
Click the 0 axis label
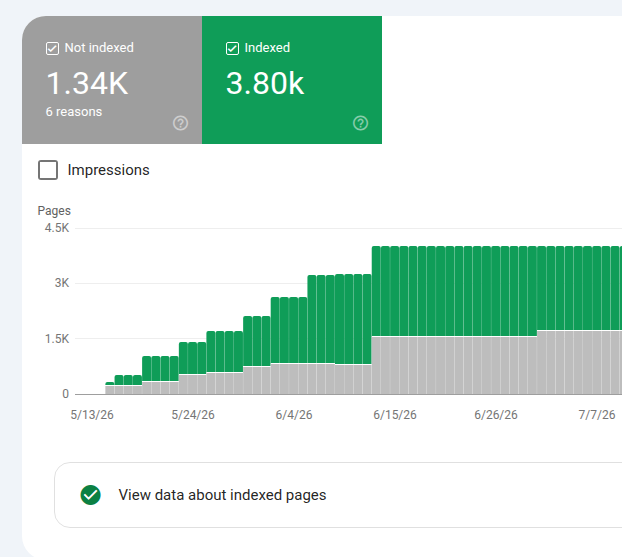[x=65, y=394]
